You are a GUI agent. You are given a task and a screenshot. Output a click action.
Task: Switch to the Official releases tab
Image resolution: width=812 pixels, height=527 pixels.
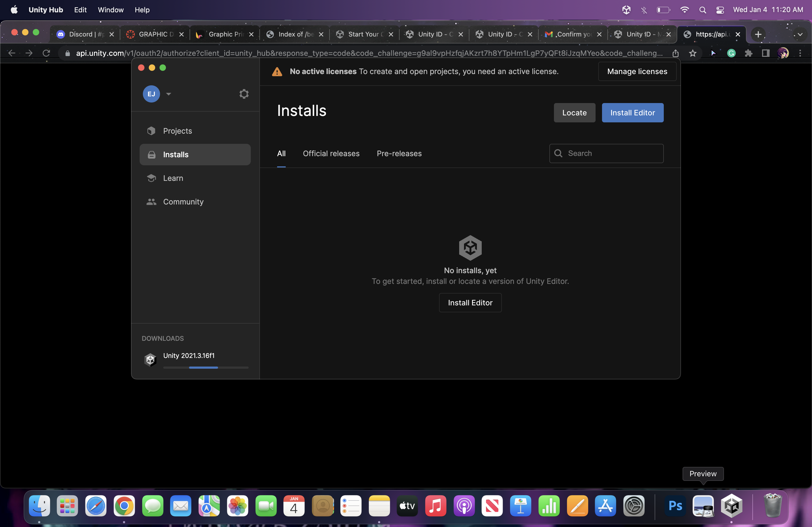pos(331,153)
